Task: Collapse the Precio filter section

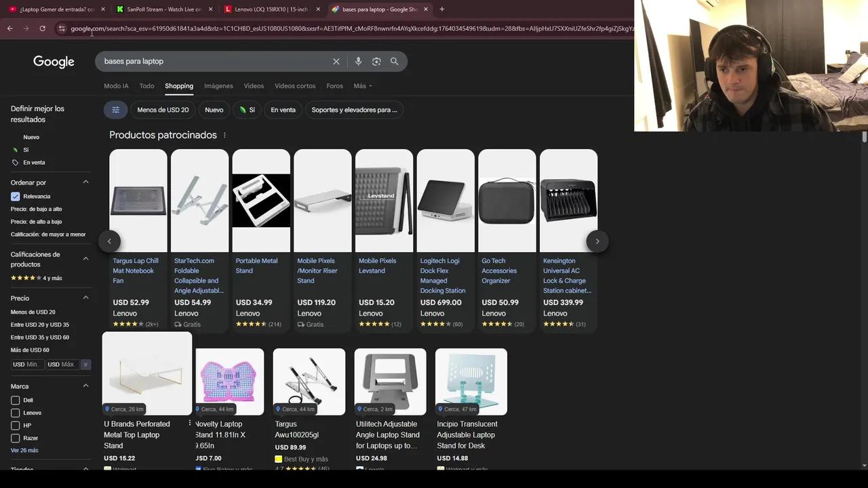Action: pos(85,298)
